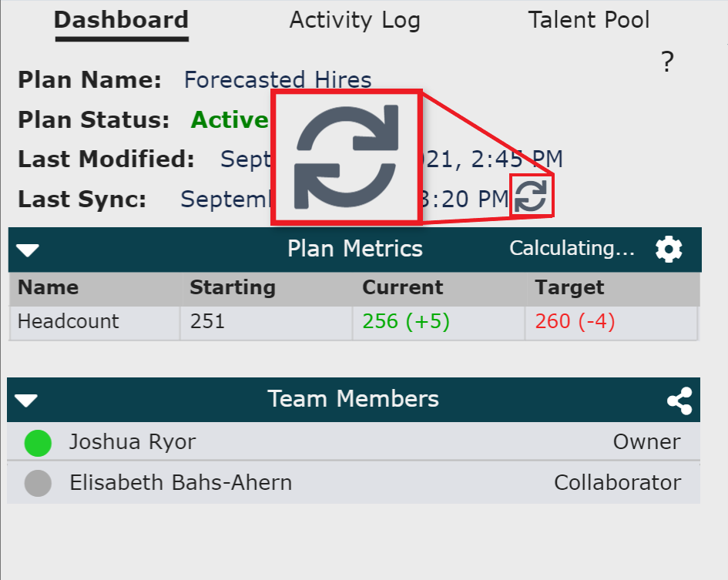Open the Talent Pool tab

tap(588, 20)
